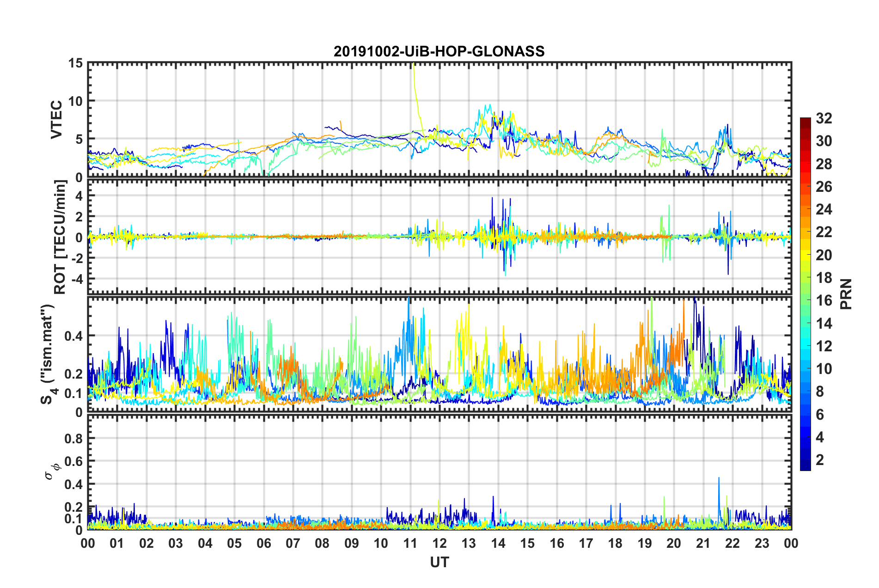This screenshot has height=588, width=879.
Task: Select colorbar tick label 16
Action: click(824, 300)
